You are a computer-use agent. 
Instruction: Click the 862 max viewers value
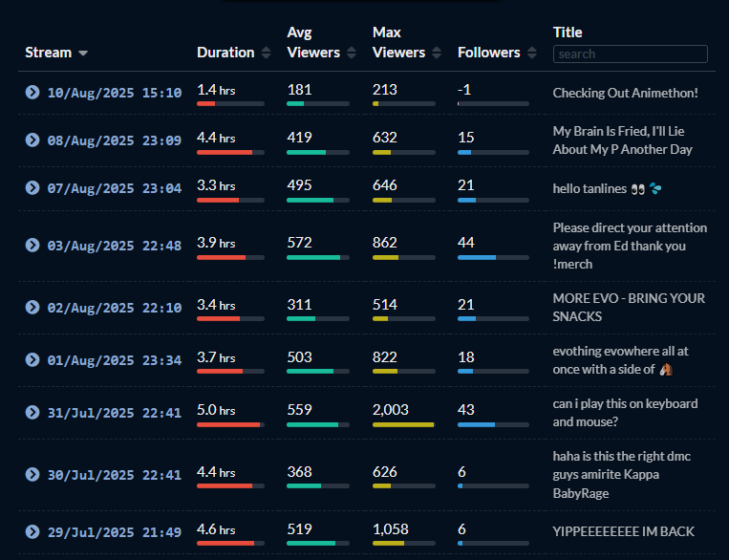click(x=384, y=243)
